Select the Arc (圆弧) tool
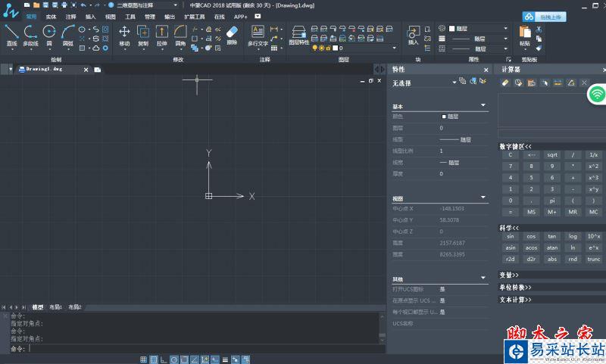This screenshot has height=364, width=606. pos(68,35)
